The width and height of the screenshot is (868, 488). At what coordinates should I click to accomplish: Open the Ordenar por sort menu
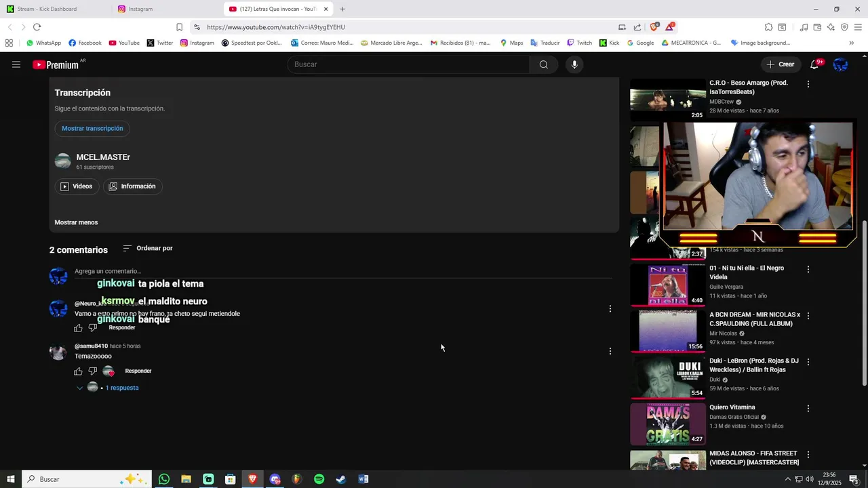(148, 249)
